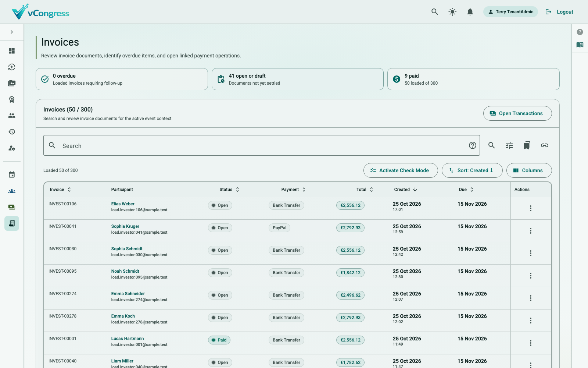This screenshot has height=368, width=588.
Task: Open actions menu for INVEST-00106
Action: click(531, 208)
